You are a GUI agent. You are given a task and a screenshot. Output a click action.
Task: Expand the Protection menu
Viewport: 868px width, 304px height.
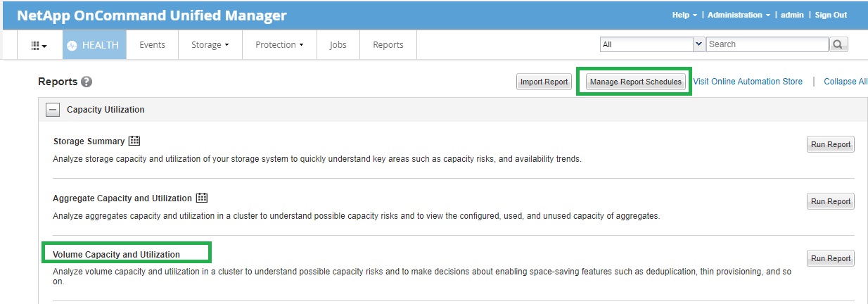[x=279, y=45]
